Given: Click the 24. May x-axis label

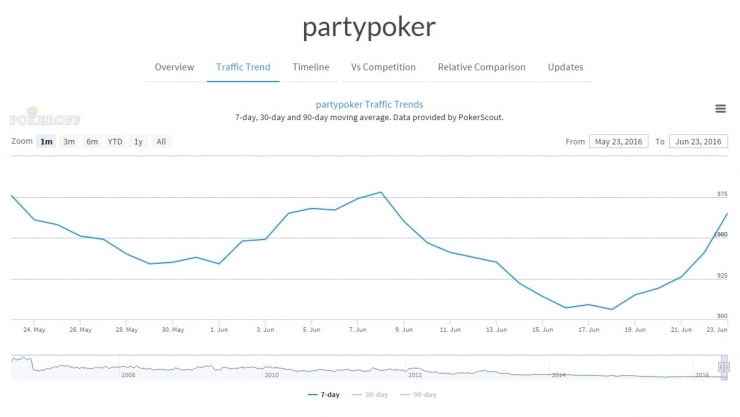Looking at the screenshot, I should (34, 330).
